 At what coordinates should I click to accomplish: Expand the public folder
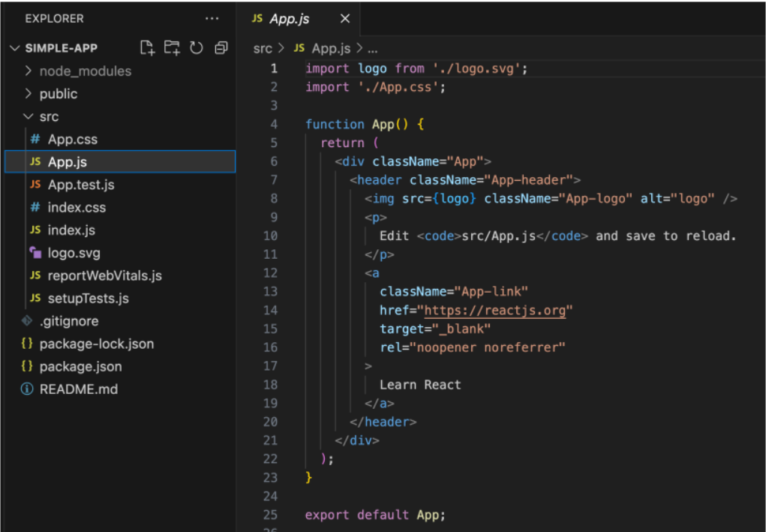(x=58, y=94)
